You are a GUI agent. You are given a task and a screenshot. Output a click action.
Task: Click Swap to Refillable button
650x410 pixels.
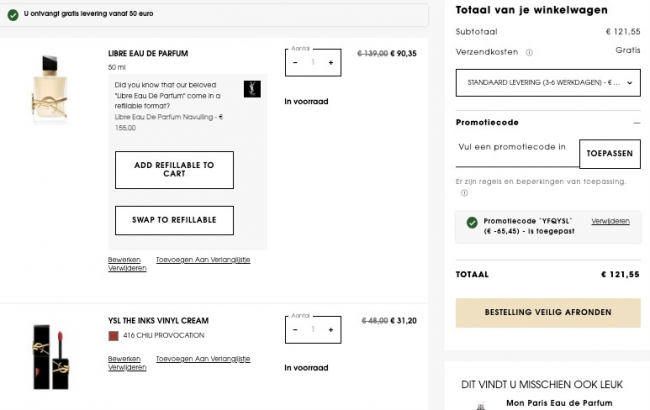point(174,220)
